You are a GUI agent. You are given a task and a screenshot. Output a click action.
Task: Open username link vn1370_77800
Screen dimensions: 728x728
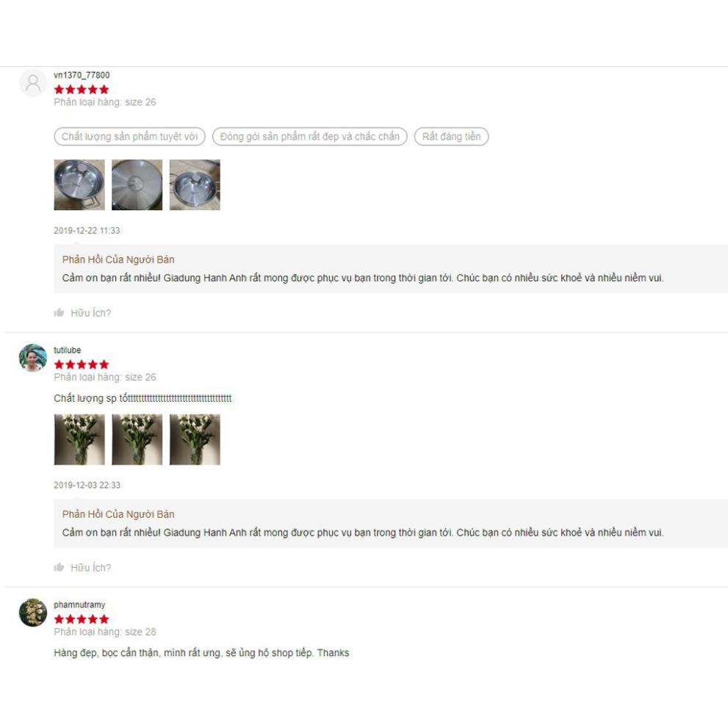(82, 75)
